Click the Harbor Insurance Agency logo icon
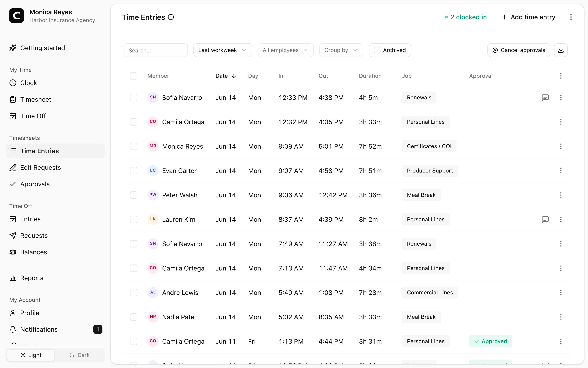Screen dimensions: 588x368 17,16
